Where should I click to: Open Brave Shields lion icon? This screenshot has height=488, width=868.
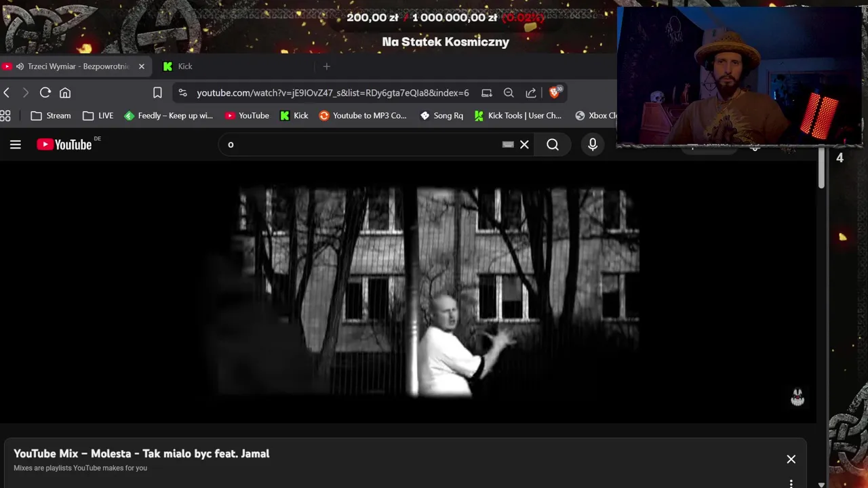click(555, 92)
